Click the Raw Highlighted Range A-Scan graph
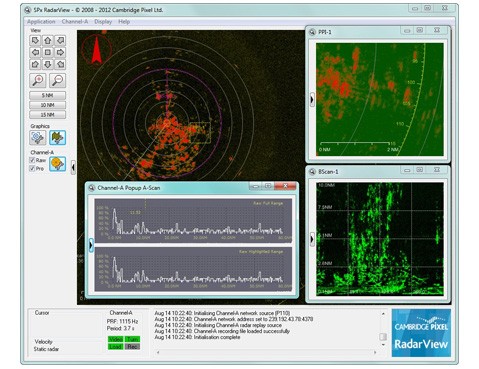 coord(193,269)
